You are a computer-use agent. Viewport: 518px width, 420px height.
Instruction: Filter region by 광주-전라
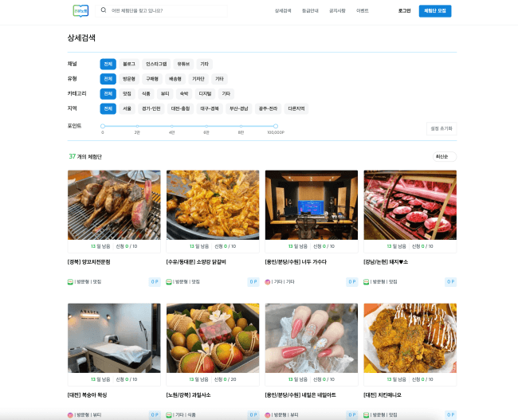point(268,108)
